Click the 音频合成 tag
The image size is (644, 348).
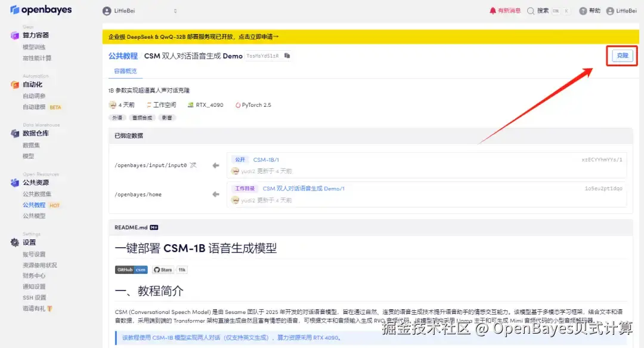pyautogui.click(x=142, y=118)
